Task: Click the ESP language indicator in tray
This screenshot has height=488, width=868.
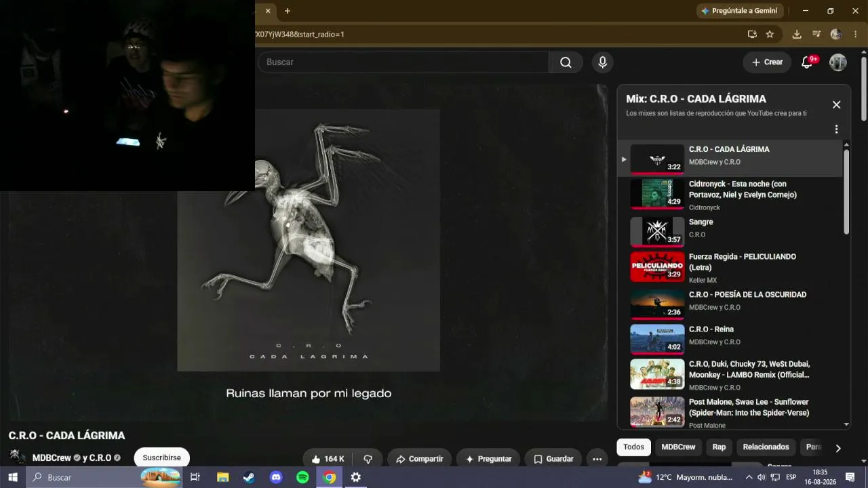Action: click(x=791, y=477)
